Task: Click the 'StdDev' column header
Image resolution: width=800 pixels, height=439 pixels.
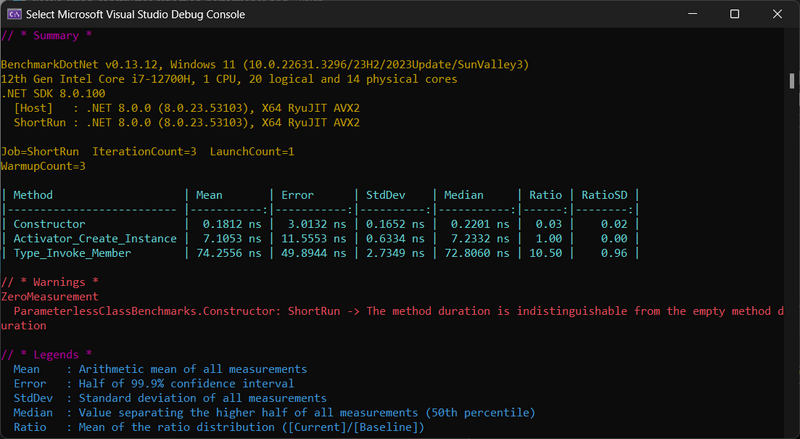Action: (386, 195)
